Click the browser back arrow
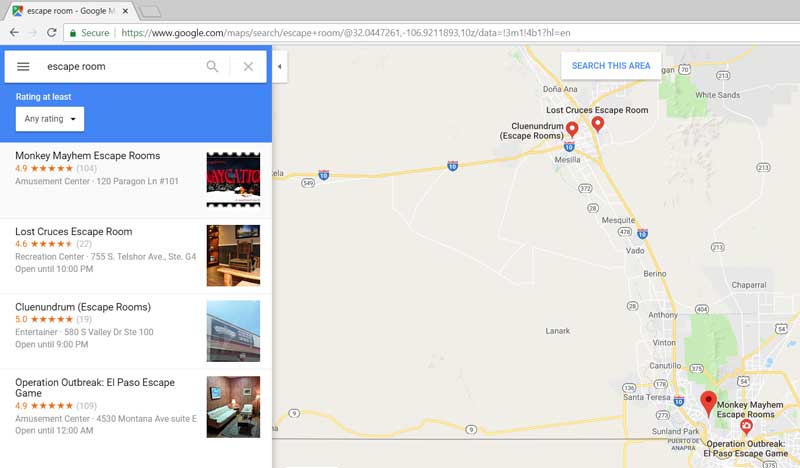 pos(14,33)
